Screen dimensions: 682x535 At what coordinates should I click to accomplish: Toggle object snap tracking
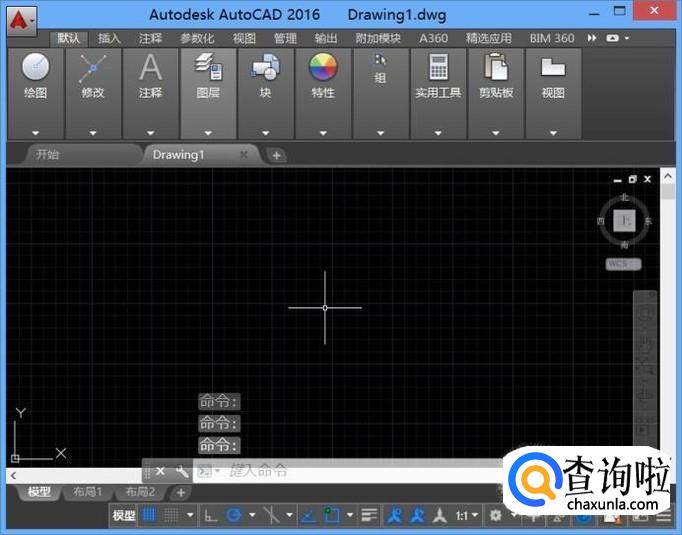tap(308, 516)
